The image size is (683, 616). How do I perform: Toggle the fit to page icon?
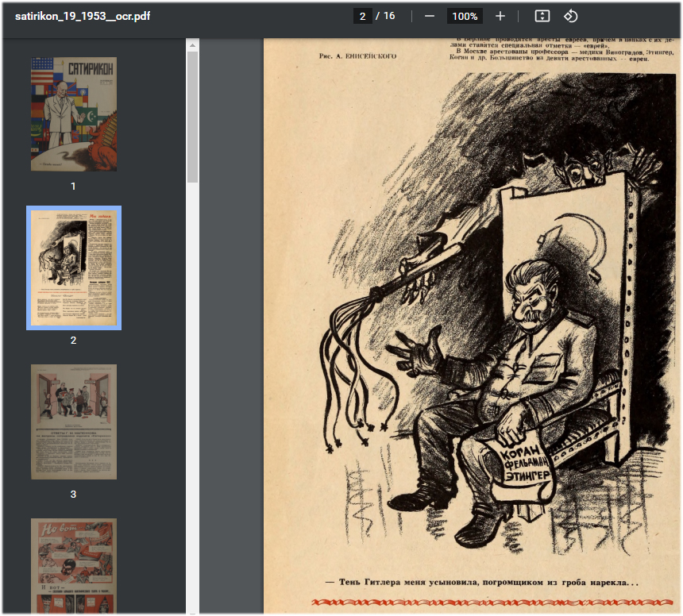pos(542,16)
